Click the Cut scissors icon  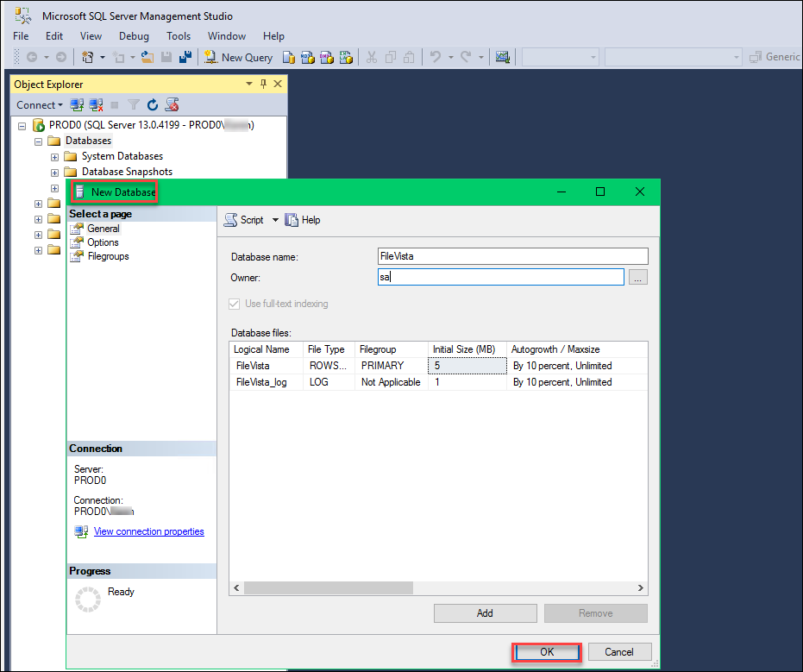point(372,57)
